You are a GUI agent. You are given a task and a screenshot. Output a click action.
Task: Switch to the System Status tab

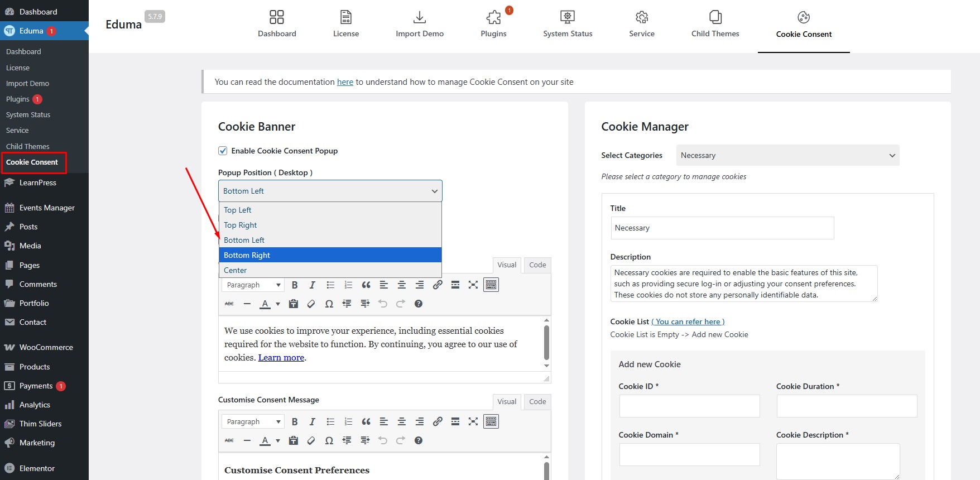[x=568, y=24]
